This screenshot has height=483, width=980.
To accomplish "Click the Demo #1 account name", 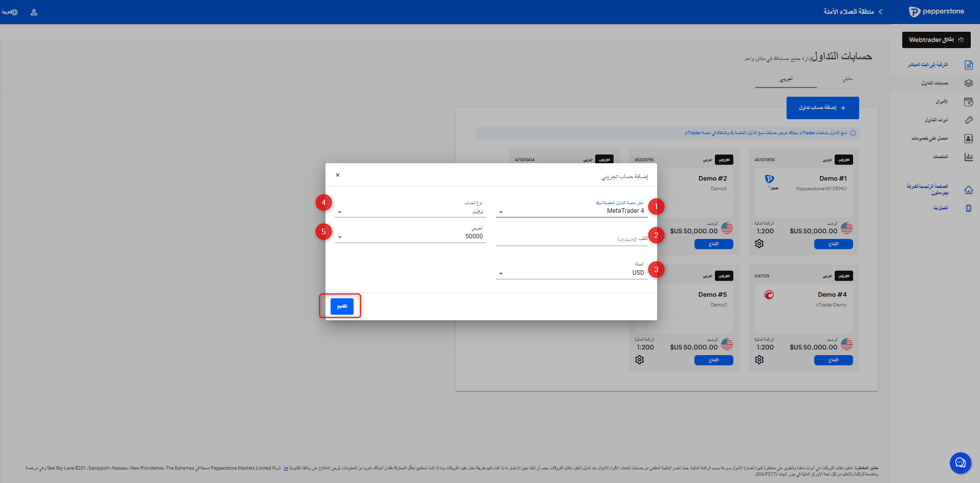I will [x=833, y=179].
